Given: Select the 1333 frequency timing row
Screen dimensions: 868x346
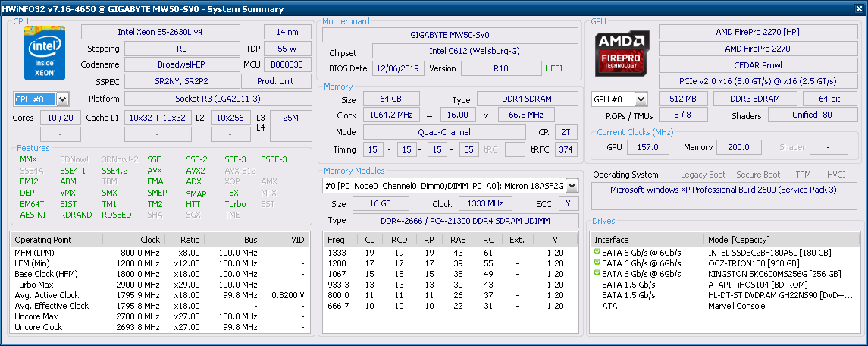Looking at the screenshot, I should pos(450,253).
